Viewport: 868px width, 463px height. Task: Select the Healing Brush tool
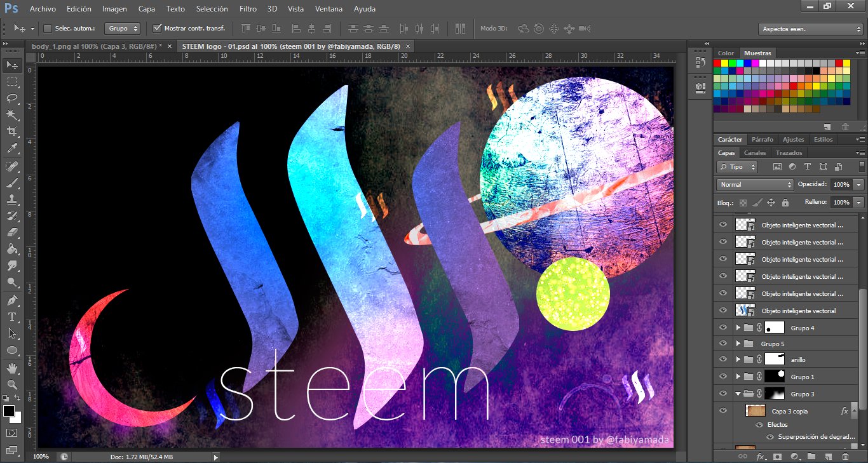[x=12, y=166]
